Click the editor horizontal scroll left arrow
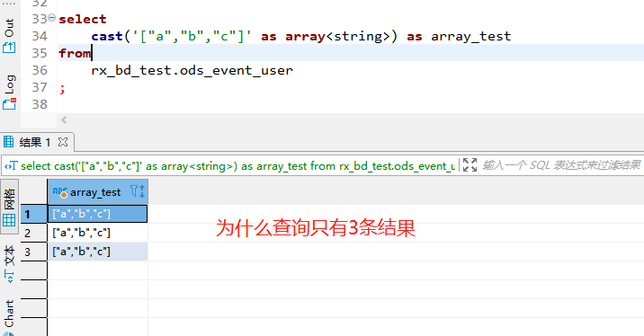This screenshot has width=644, height=336. [64, 119]
